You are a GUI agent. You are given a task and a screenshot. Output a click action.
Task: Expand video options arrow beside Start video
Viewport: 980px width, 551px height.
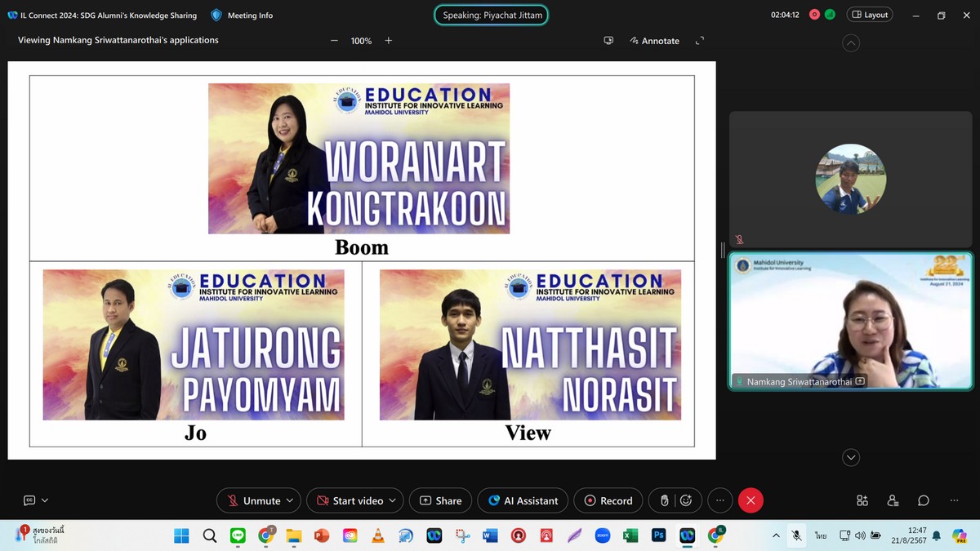[x=393, y=500]
